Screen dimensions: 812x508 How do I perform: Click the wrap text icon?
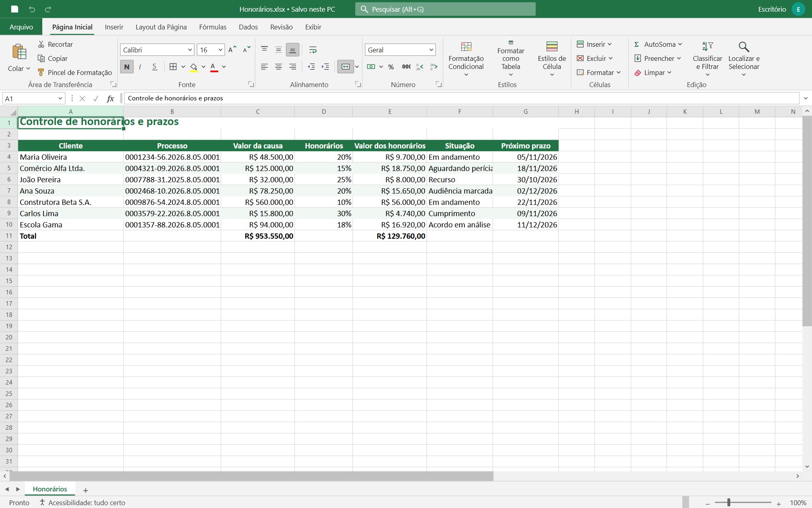(x=313, y=50)
